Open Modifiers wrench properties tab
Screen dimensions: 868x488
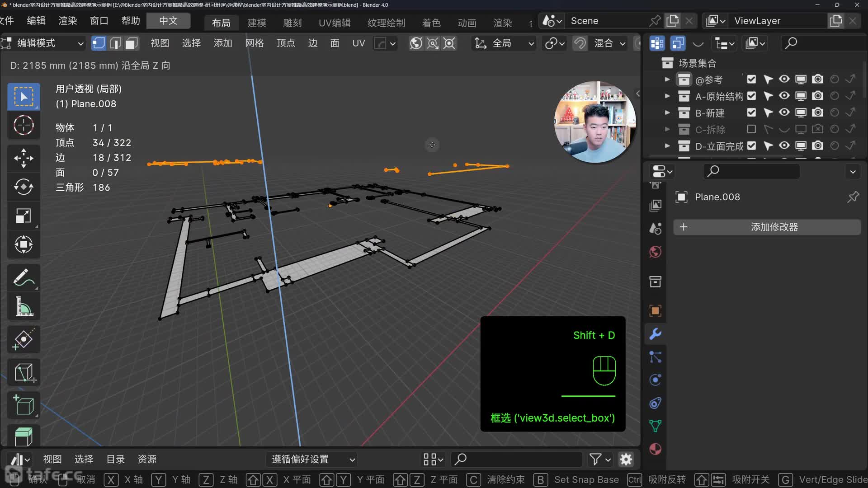(655, 334)
